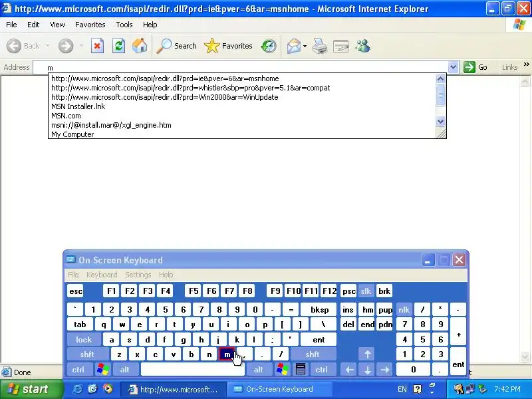Toggle left shft key on keyboard
Screen dimensions: 532x399
[x=88, y=354]
